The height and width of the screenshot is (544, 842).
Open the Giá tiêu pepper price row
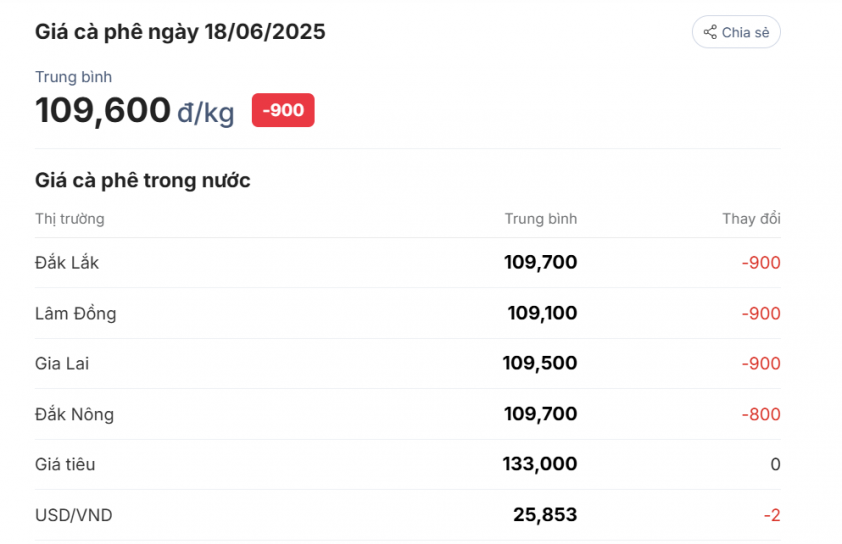(x=408, y=465)
